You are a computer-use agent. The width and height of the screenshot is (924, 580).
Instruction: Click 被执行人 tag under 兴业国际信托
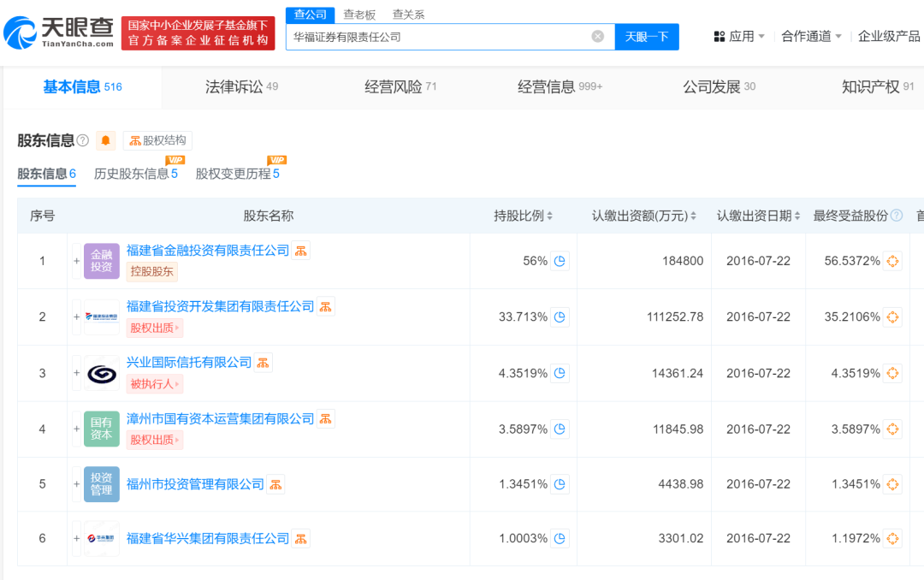154,384
